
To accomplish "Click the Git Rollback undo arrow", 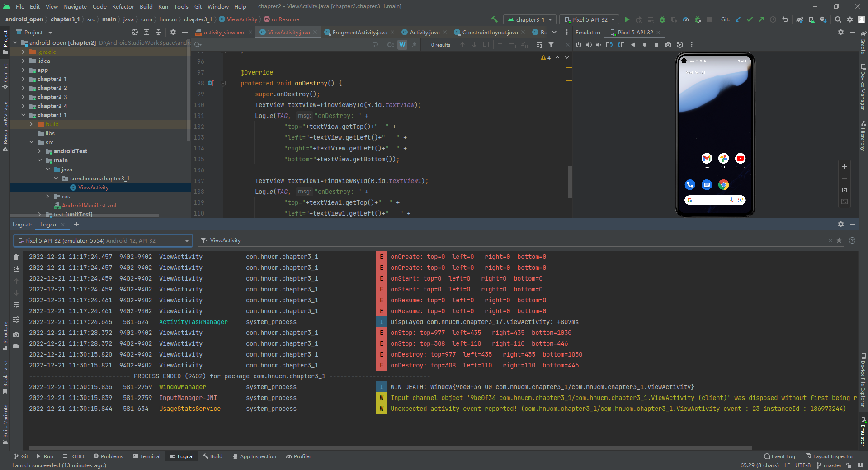I will 785,19.
